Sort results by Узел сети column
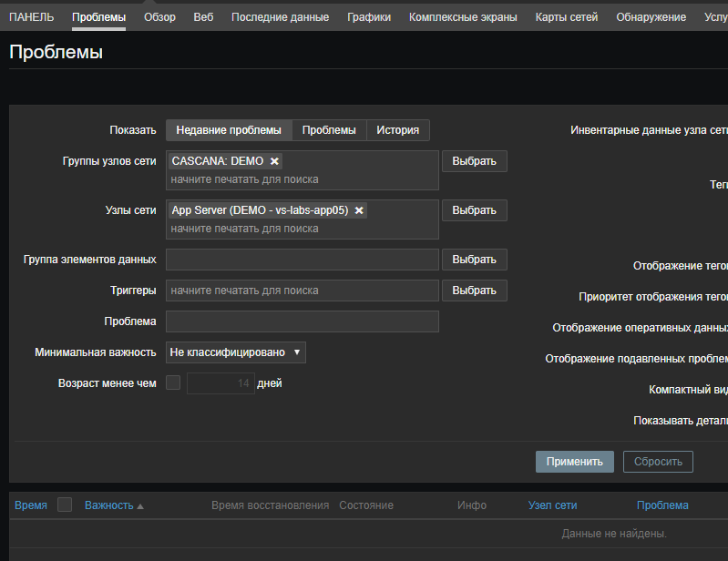728x561 pixels. coord(552,505)
